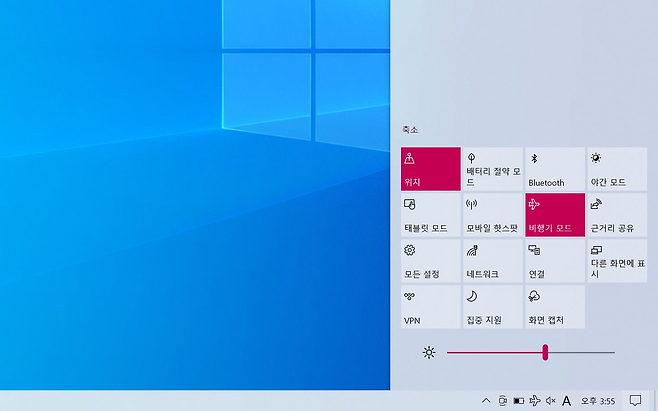The height and width of the screenshot is (411, 658).
Task: Click the 배터리 절약 모드 tile
Action: pos(492,168)
